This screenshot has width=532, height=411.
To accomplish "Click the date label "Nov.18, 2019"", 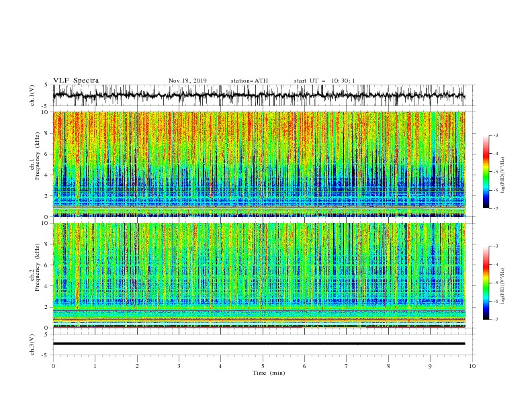I will tap(187, 81).
